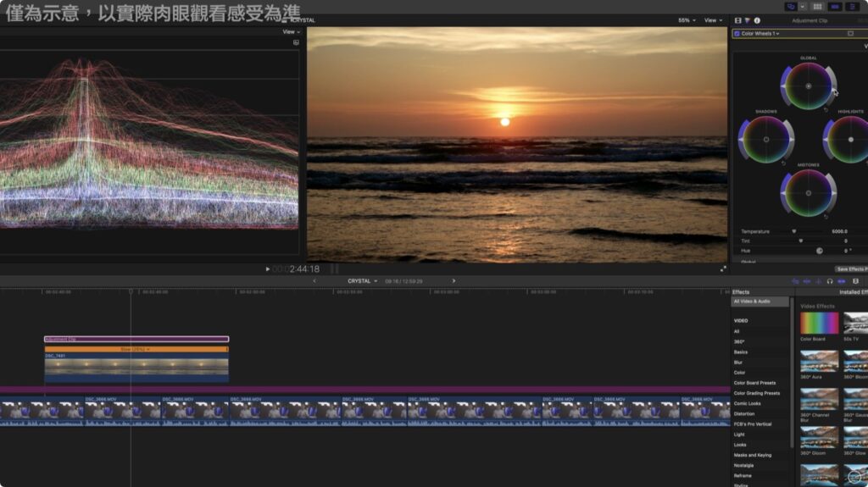
Task: Expand the CRYSTAL project name dropdown
Action: point(362,281)
